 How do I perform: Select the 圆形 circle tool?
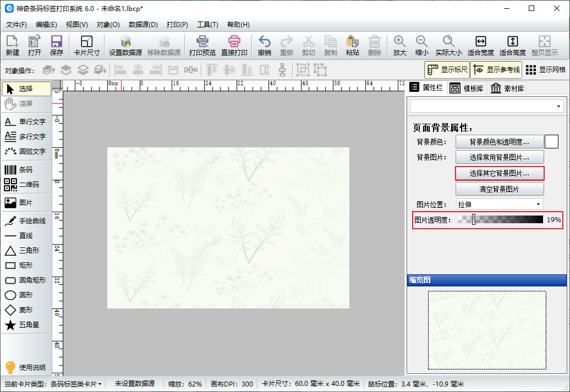[x=26, y=295]
